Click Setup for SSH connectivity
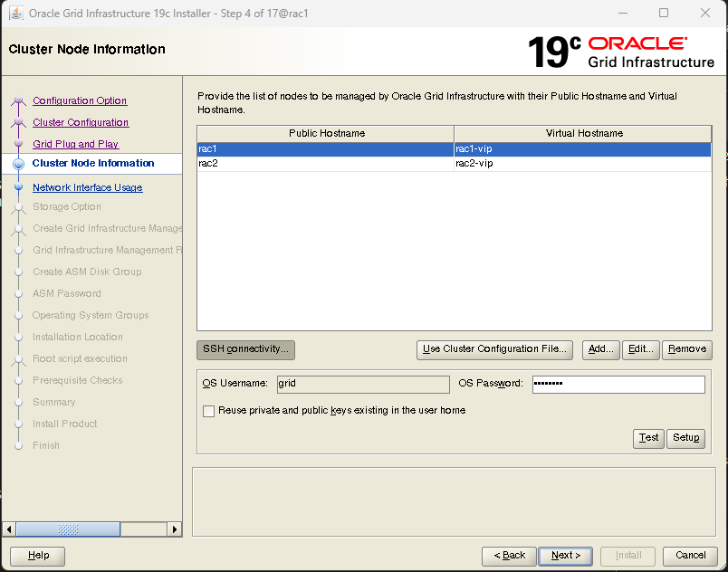 click(685, 438)
